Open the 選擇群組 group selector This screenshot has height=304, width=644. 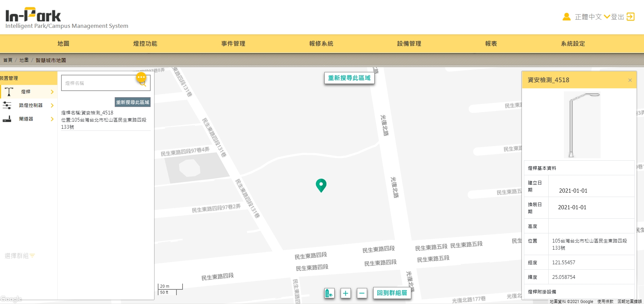[20, 256]
